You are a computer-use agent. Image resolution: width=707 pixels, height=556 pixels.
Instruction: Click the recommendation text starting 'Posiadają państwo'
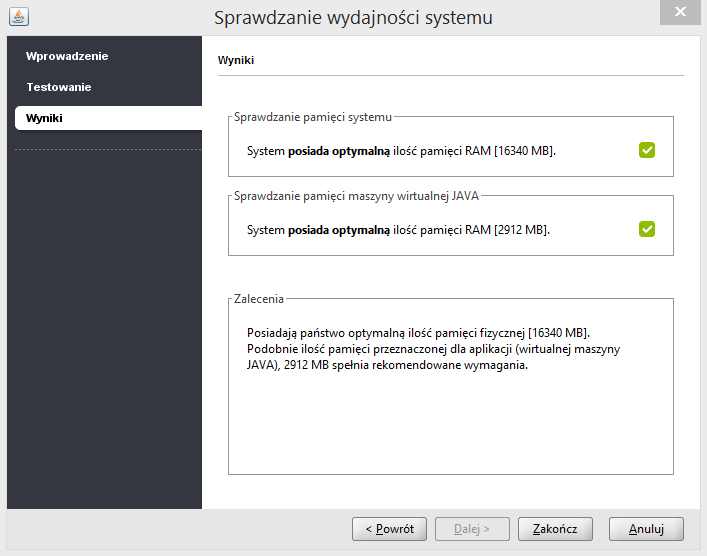tap(433, 349)
